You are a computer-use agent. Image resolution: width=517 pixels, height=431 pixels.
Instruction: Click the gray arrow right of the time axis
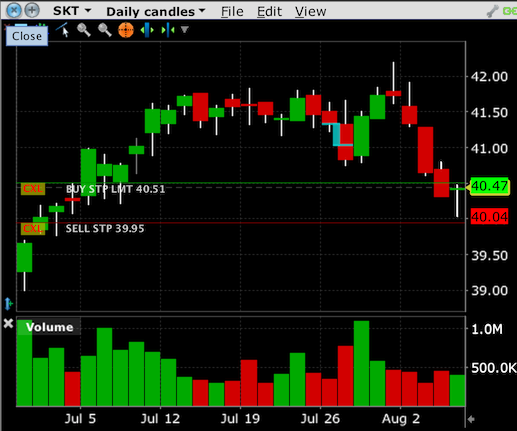coord(471,419)
